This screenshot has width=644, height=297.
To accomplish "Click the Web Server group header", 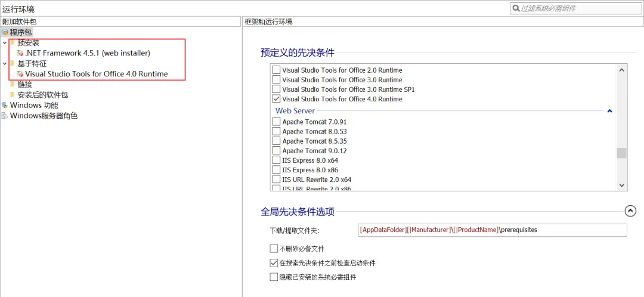I will (x=295, y=110).
